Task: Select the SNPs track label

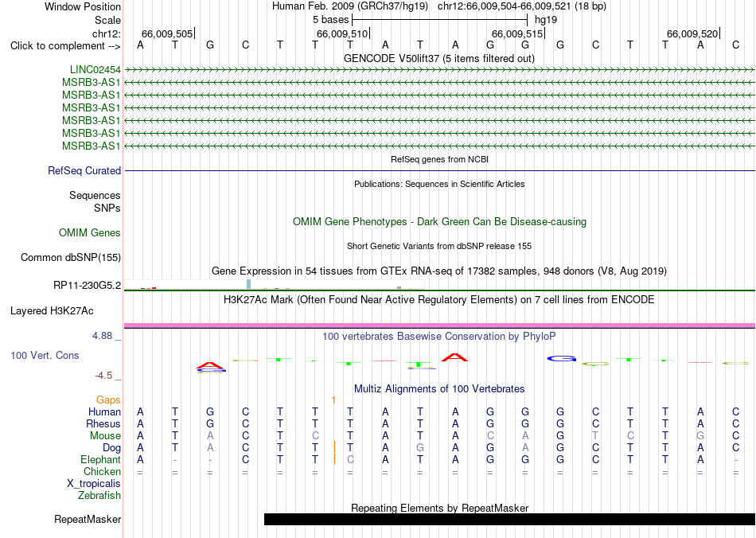Action: click(x=107, y=209)
